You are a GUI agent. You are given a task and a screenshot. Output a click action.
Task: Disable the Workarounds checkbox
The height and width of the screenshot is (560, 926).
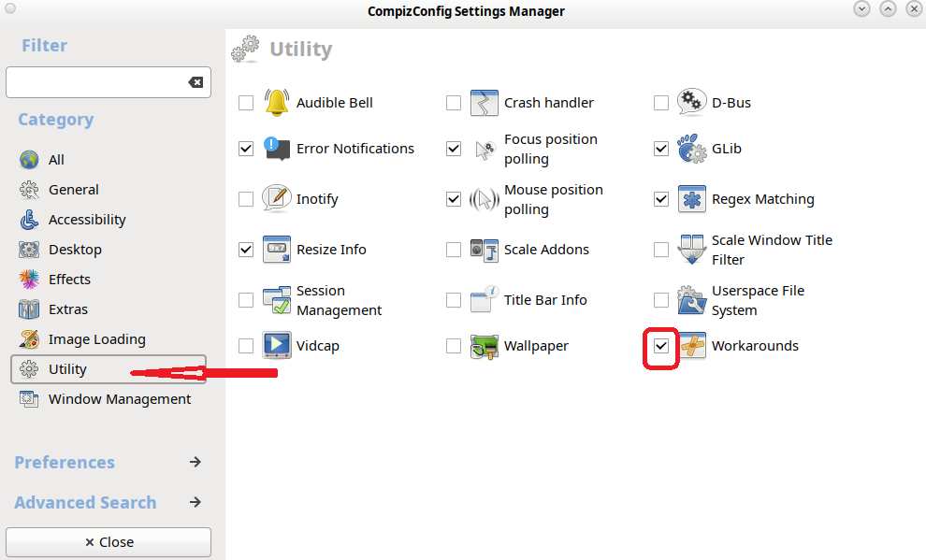coord(661,346)
